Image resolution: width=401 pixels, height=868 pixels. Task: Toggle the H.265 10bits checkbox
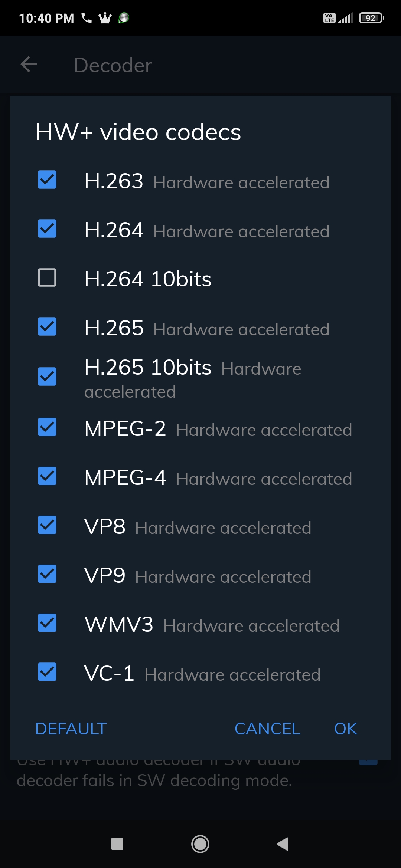tap(47, 377)
